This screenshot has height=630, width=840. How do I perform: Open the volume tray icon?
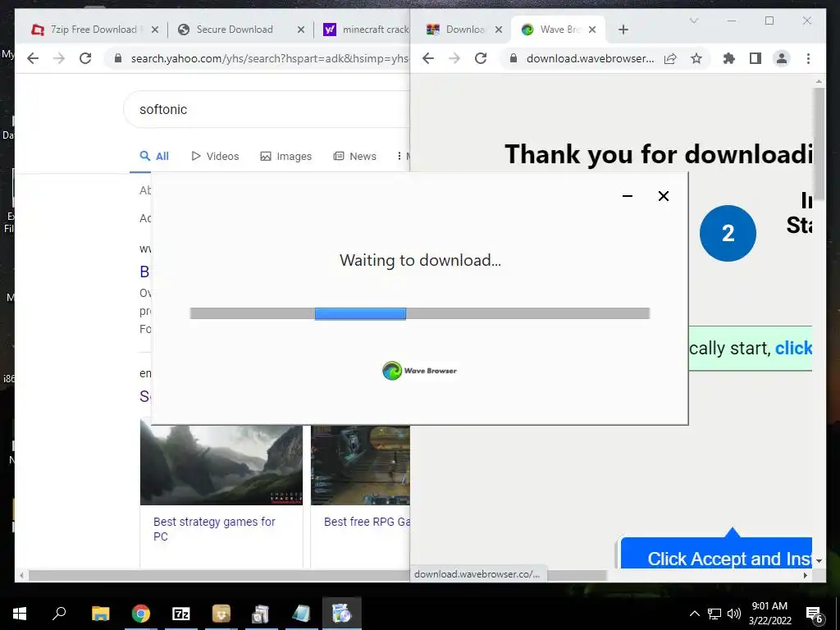(734, 614)
